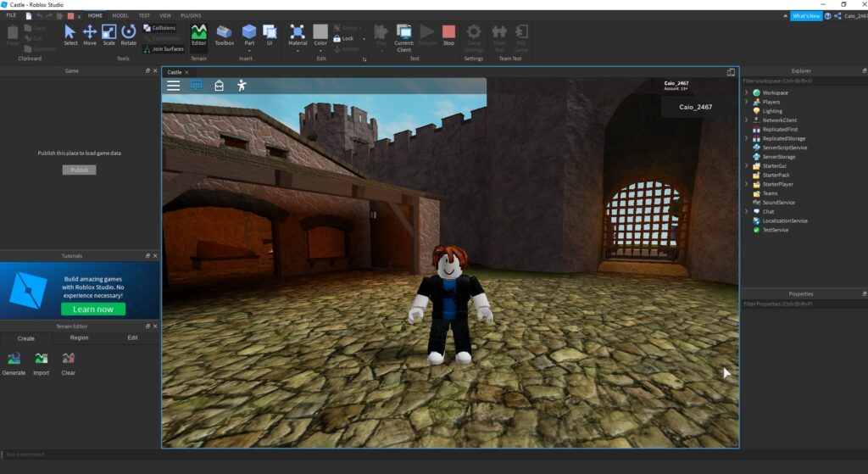Expand the Players node in Explorer
This screenshot has height=474, width=868.
coord(746,102)
